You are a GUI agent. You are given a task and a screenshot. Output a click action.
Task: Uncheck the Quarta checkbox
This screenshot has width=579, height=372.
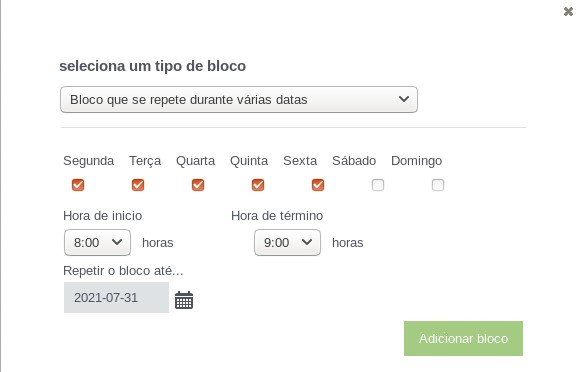tap(198, 185)
